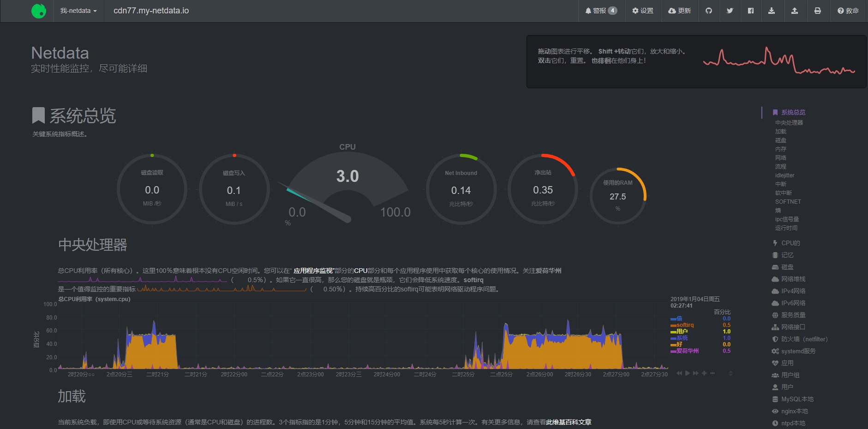Click the network icon beside 网络接口
The image size is (868, 429).
(775, 327)
